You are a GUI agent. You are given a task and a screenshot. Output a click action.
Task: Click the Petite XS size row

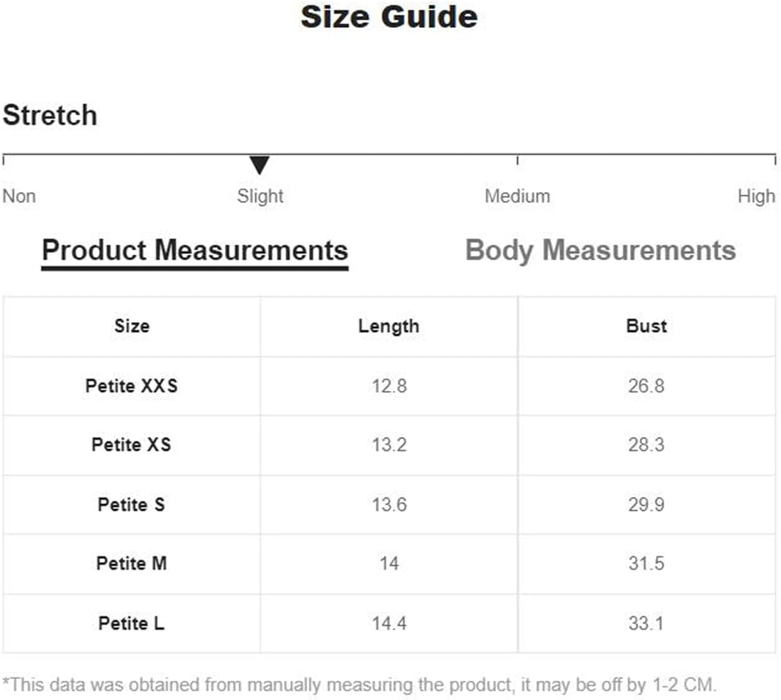point(389,445)
